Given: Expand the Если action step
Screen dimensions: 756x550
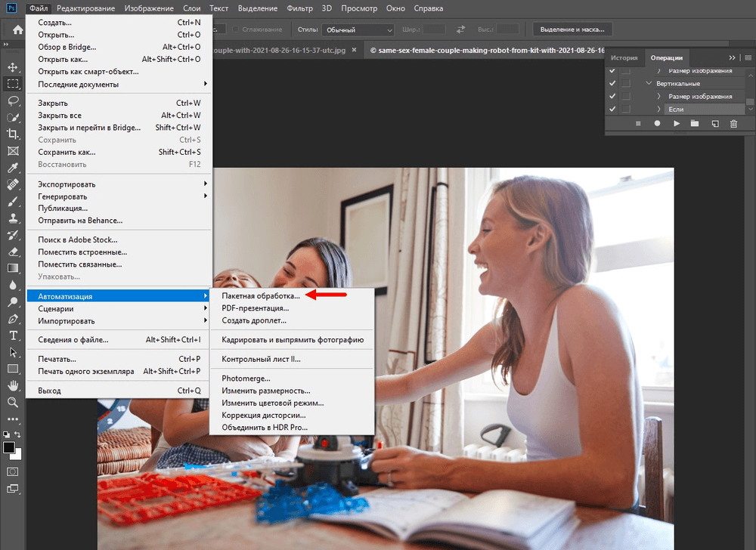Looking at the screenshot, I should tap(659, 110).
